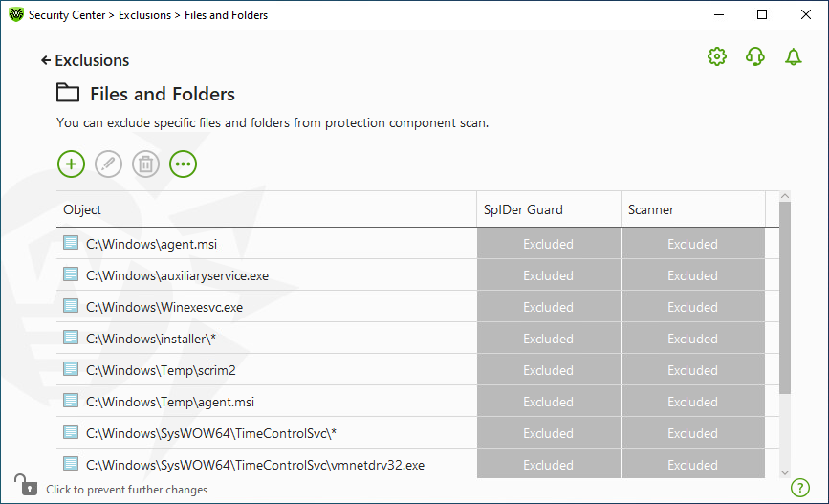Viewport: 829px width, 504px height.
Task: Toggle SpIDer Guard Excluded for agent.msi in C:\Windows
Action: 549,244
